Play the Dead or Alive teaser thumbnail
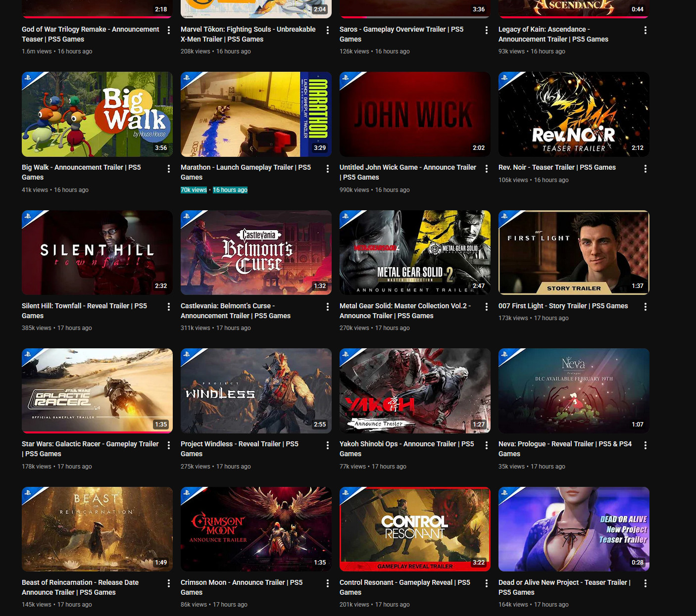The image size is (696, 616). (574, 529)
